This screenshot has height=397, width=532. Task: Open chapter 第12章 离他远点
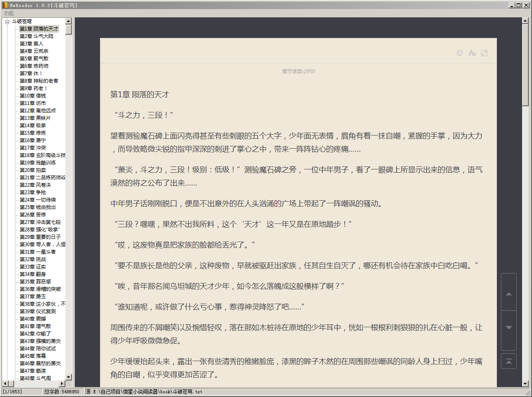38,111
